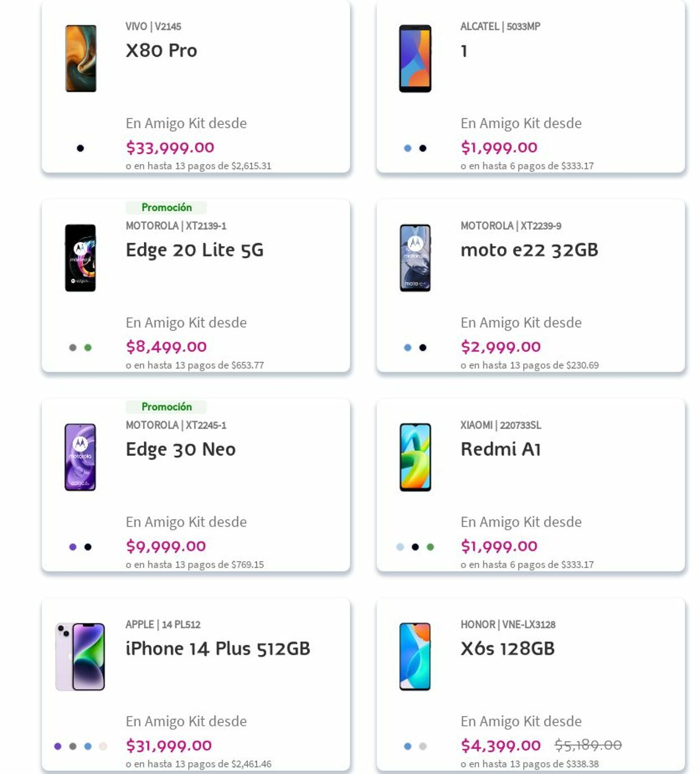Open the iPhone 14 Plus 512GB title

(x=218, y=649)
